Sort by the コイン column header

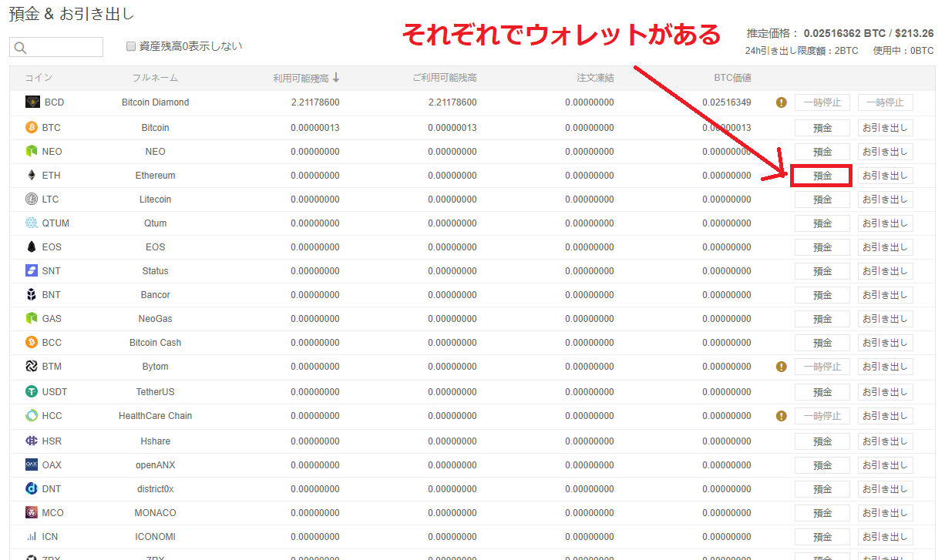(x=39, y=78)
